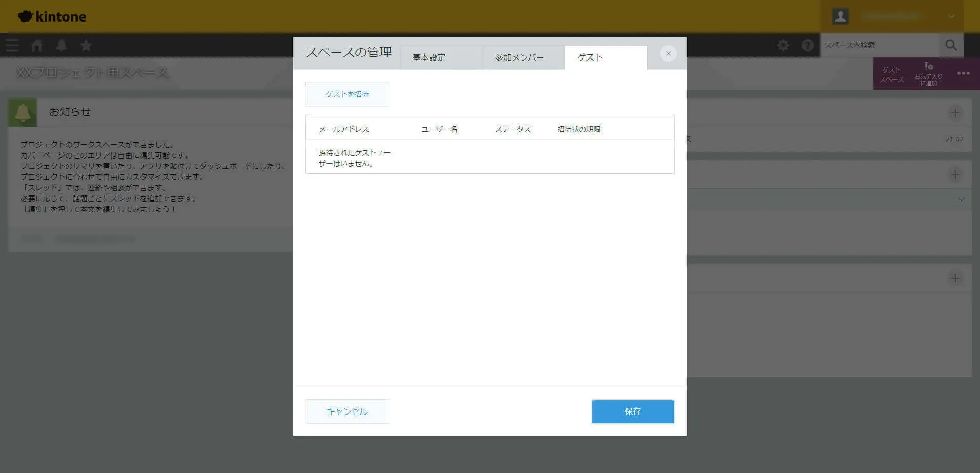Open the hamburger menu in the navigation bar
The width and height of the screenshot is (980, 473).
12,45
